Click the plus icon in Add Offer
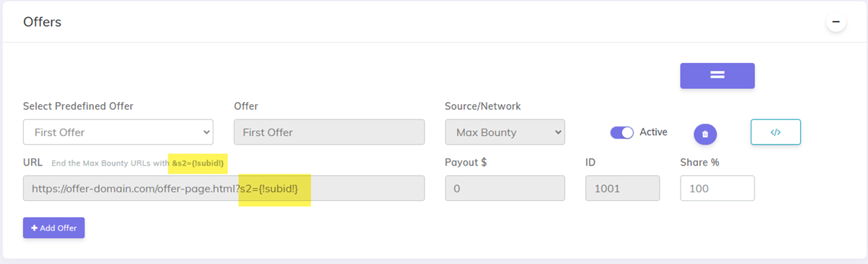Viewport: 868px width, 264px height. [x=34, y=228]
